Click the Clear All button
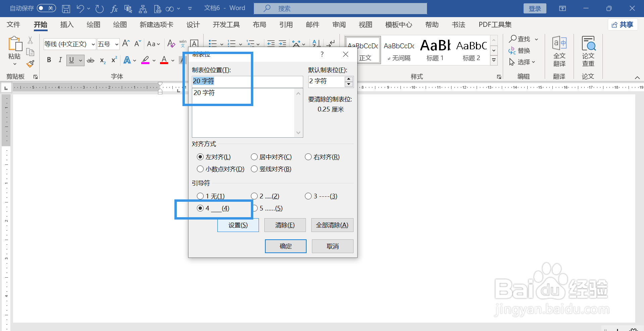Viewport: 644px width, 331px height. click(332, 225)
